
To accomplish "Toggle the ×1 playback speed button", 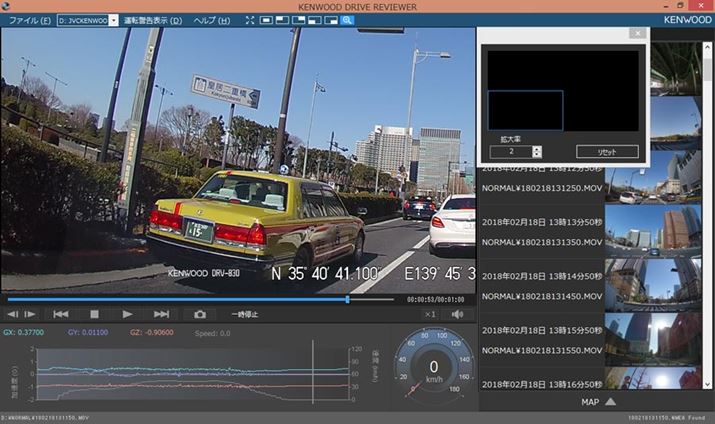I will (x=430, y=314).
